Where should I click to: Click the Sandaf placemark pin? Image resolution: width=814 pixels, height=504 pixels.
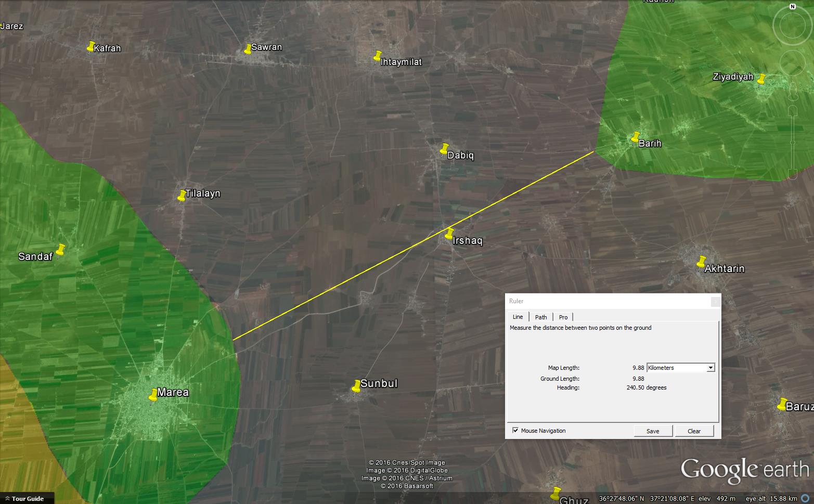pyautogui.click(x=60, y=250)
